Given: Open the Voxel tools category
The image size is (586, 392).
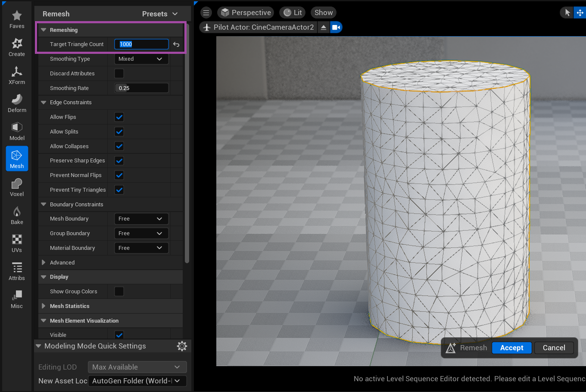Looking at the screenshot, I should pyautogui.click(x=17, y=186).
